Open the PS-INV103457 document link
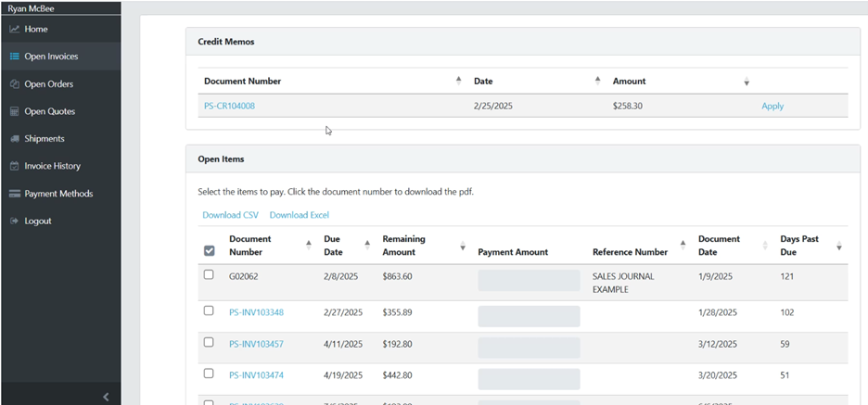The image size is (868, 405). pyautogui.click(x=256, y=344)
